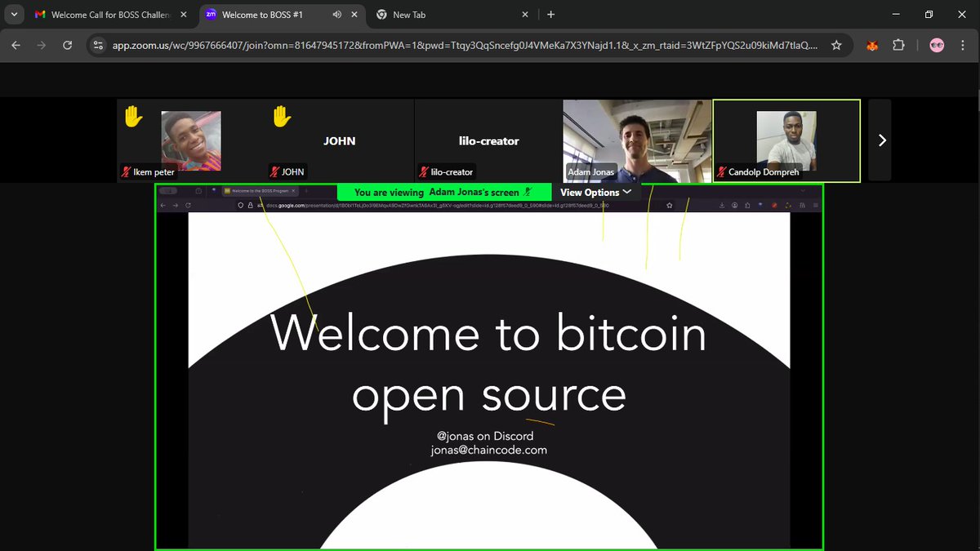Go forward with the browser forward arrow

tap(42, 46)
